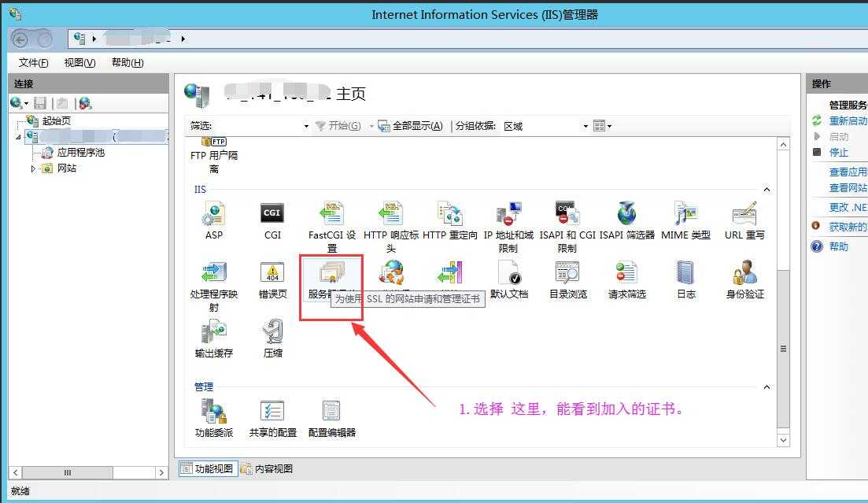Open the 帮助(H) menu

coord(127,63)
